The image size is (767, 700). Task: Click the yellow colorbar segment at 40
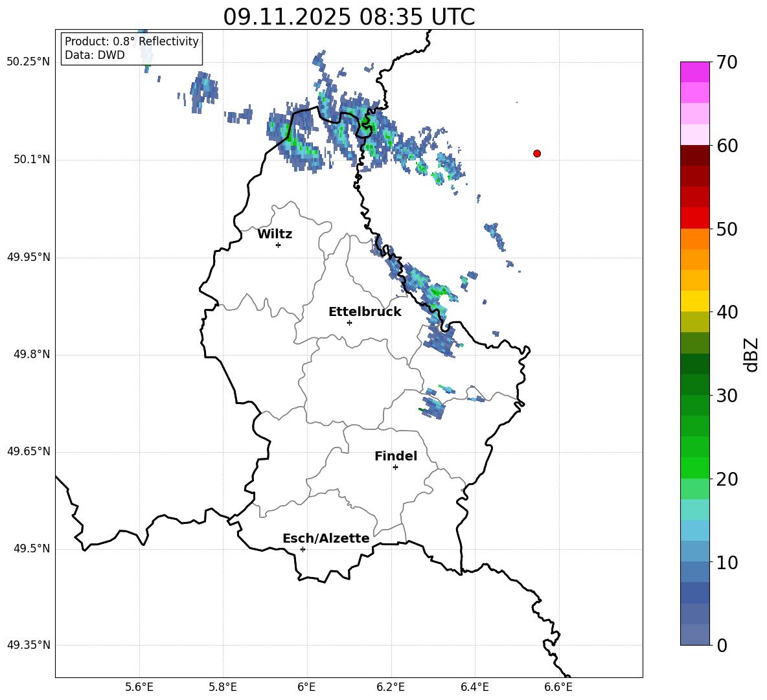pos(694,301)
